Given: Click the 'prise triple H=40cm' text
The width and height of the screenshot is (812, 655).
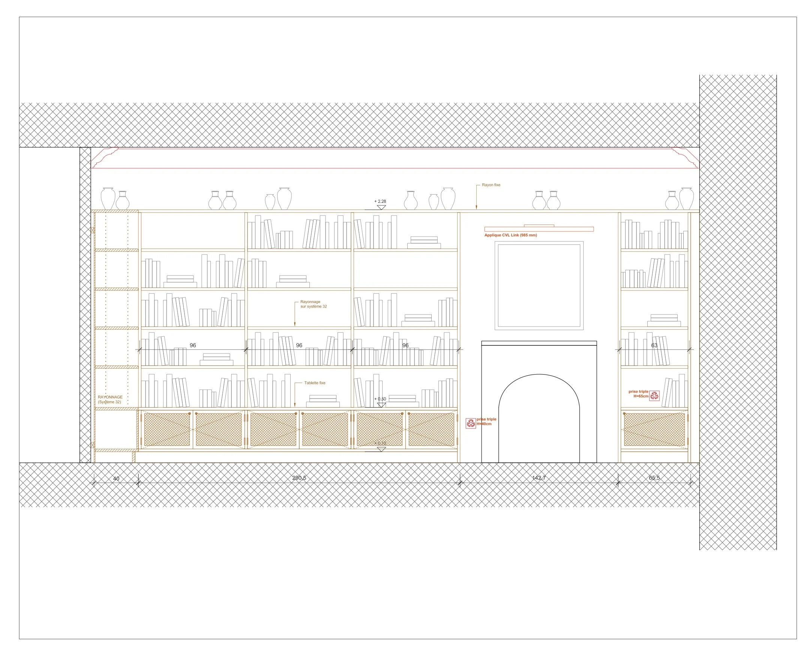Looking at the screenshot, I should tap(486, 421).
